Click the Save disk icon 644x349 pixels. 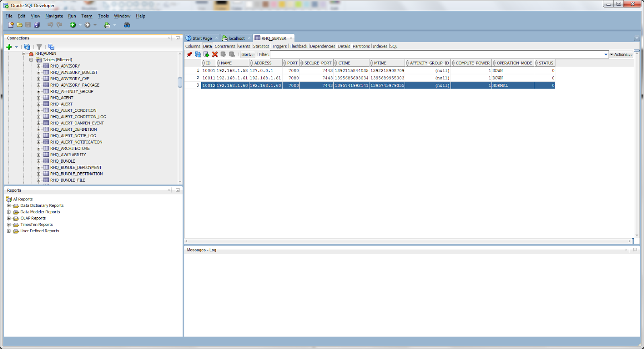point(28,25)
